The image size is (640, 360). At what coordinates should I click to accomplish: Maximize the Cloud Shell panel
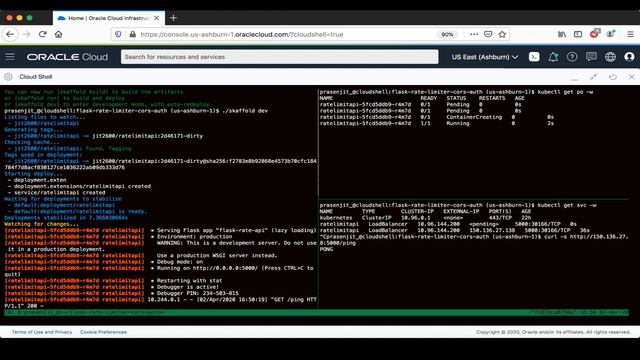pos(593,77)
